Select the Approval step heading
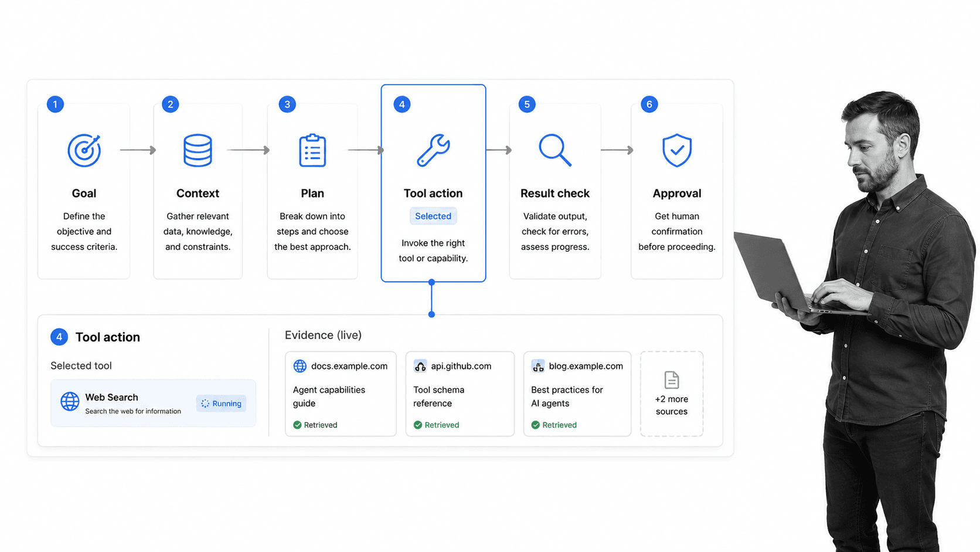 (x=677, y=193)
